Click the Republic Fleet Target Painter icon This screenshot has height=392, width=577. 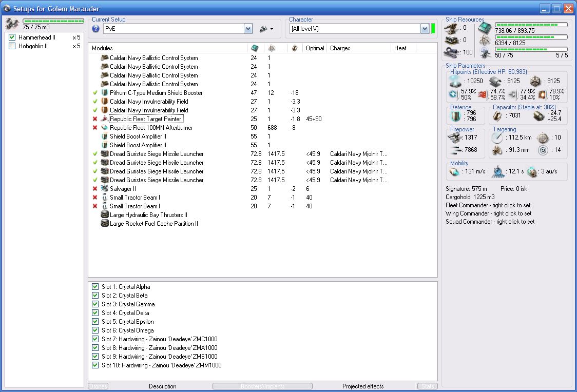(x=105, y=119)
